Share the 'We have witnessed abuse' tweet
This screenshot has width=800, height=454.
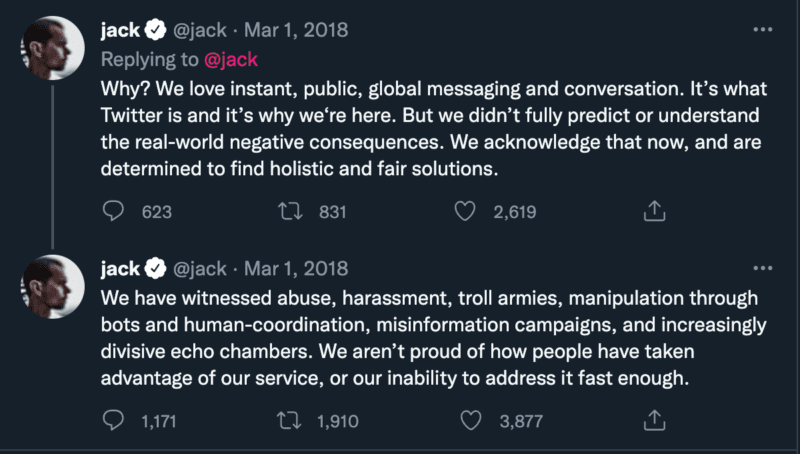click(654, 421)
